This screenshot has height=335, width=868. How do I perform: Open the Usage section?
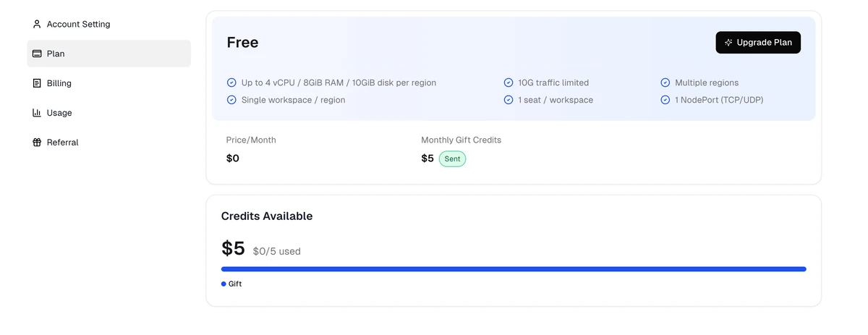[109, 113]
